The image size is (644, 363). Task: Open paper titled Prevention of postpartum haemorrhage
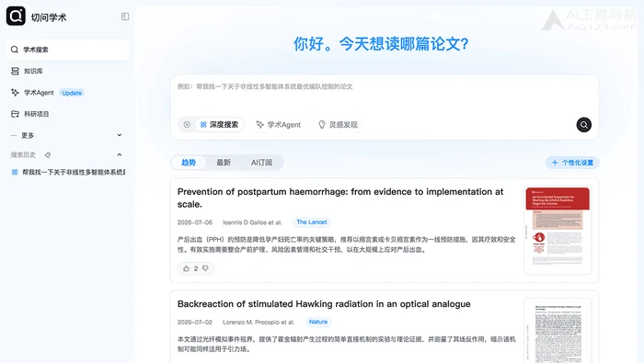(x=340, y=198)
